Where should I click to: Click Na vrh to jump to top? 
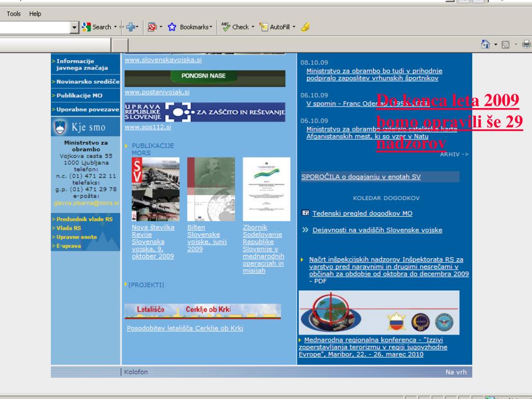456,372
